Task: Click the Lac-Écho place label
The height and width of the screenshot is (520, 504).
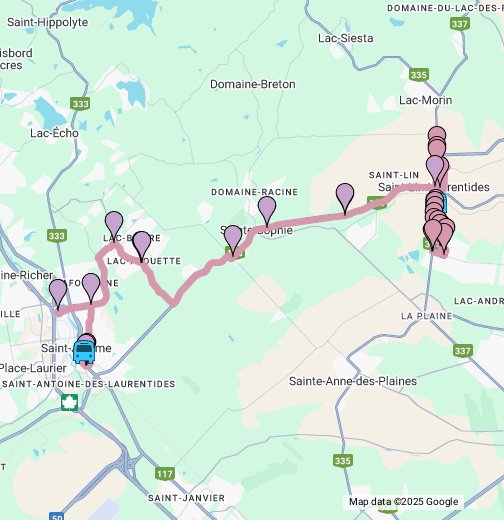Action: [54, 133]
